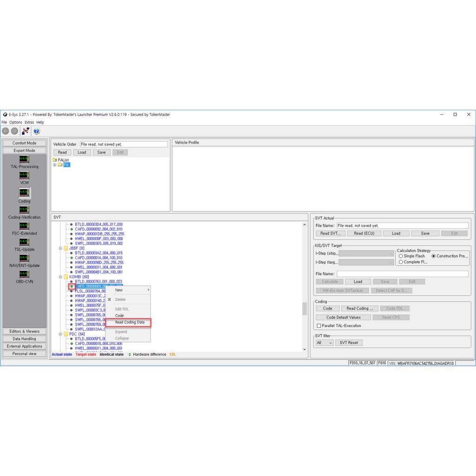Viewport: 476px width, 476px height.
Task: Select the VCM module icon
Action: click(x=24, y=176)
